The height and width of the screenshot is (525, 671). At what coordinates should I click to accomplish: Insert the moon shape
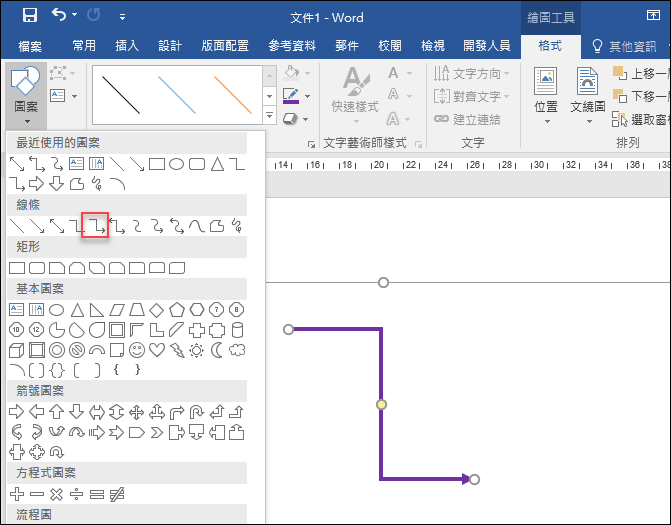[217, 350]
